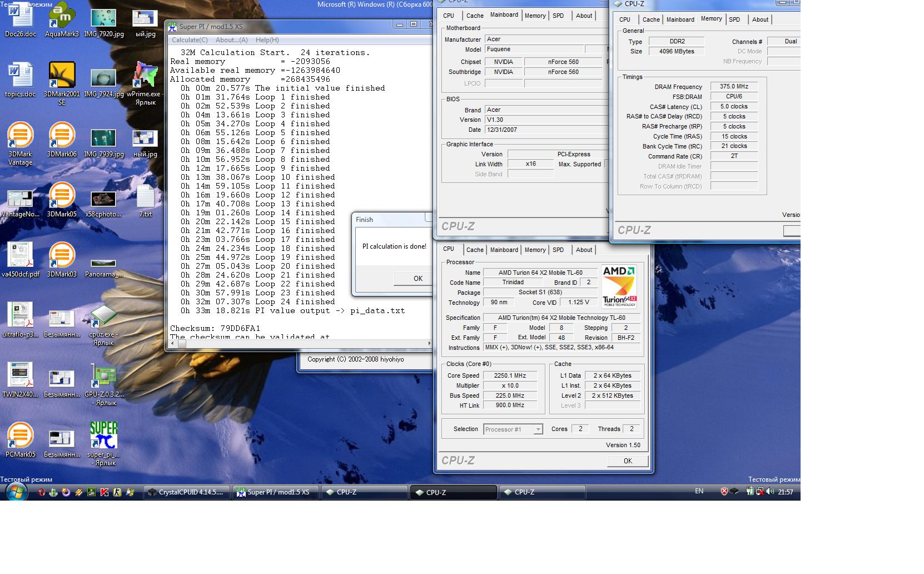Screen dimensions: 924x574
Task: Click the memory Size value 4096 MBytes
Action: (x=677, y=51)
